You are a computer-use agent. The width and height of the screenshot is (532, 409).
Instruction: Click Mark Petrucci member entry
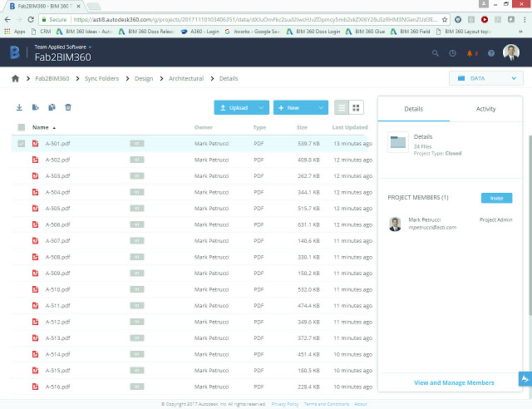(x=450, y=224)
